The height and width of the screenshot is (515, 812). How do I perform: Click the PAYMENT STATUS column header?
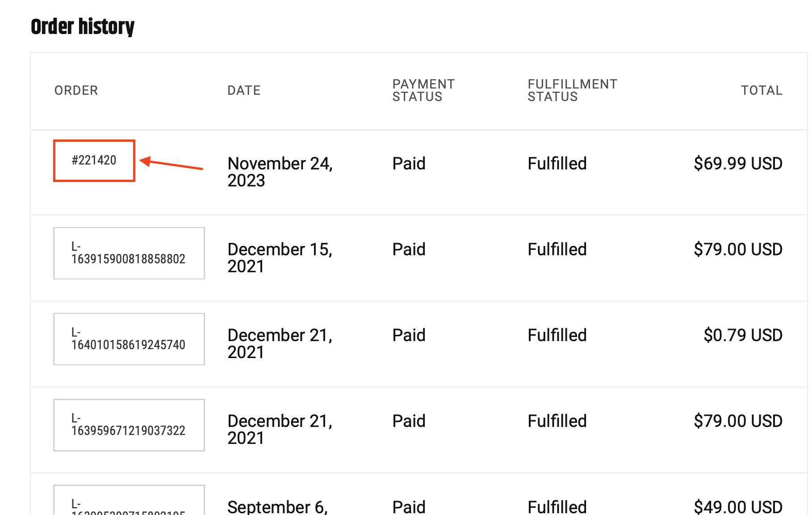point(423,90)
